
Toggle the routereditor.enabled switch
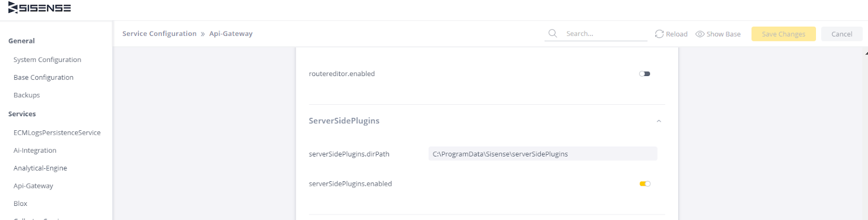point(644,74)
